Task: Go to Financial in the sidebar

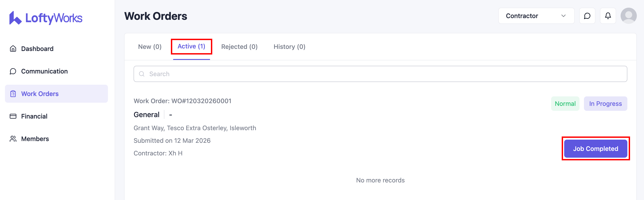Action: click(x=34, y=116)
